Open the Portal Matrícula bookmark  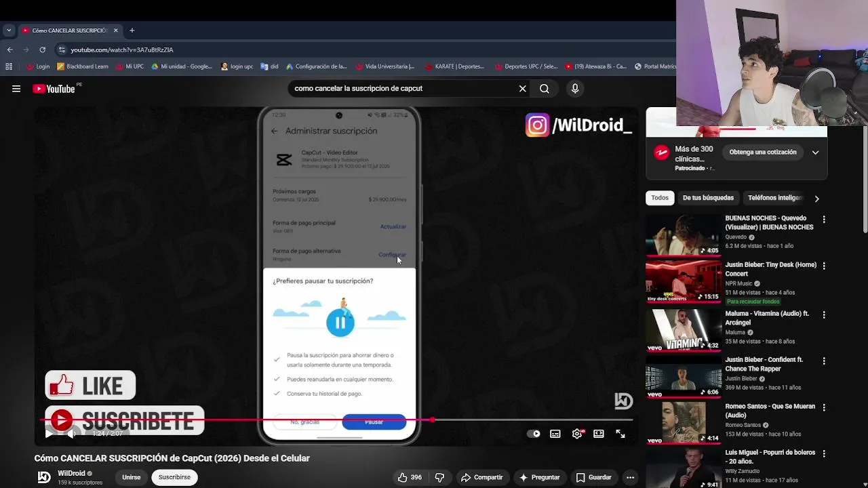coord(656,66)
